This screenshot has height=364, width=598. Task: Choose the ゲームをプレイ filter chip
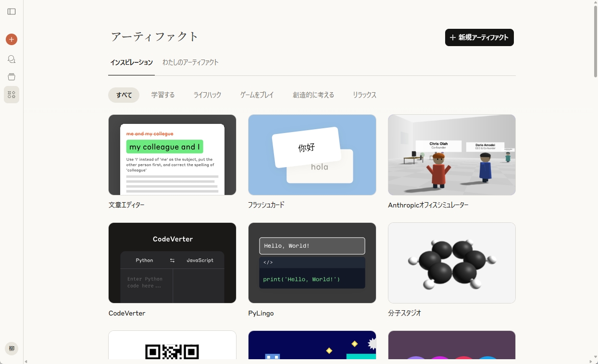(x=257, y=95)
